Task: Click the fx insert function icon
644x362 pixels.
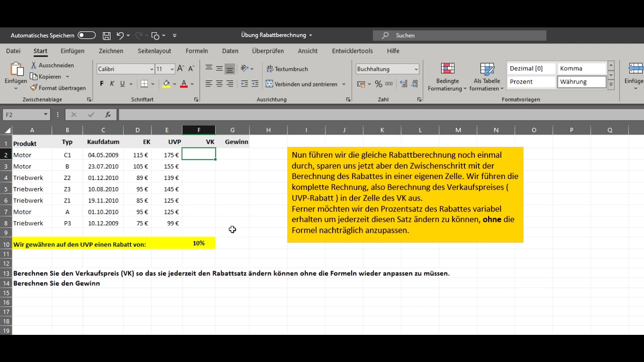Action: [x=108, y=115]
